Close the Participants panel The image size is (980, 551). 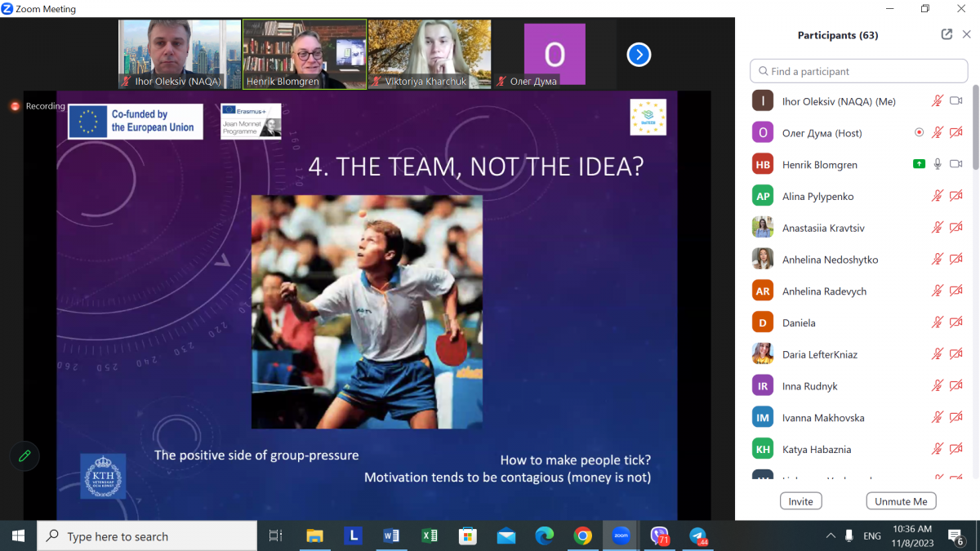coord(967,34)
